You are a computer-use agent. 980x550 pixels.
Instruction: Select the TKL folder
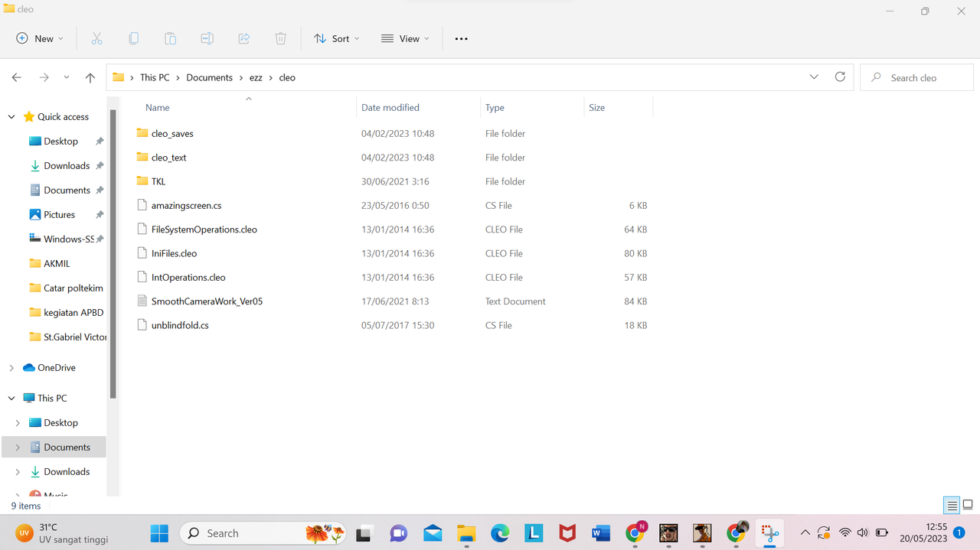pyautogui.click(x=158, y=181)
